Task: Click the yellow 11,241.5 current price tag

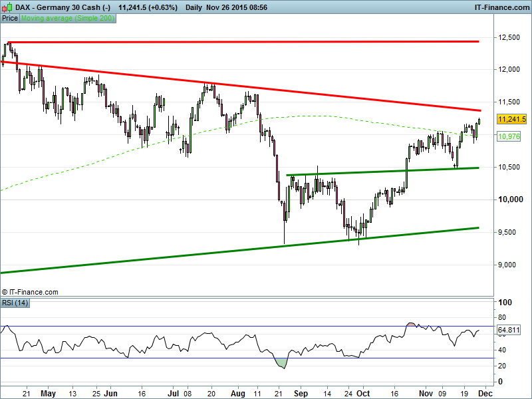Action: coord(511,119)
